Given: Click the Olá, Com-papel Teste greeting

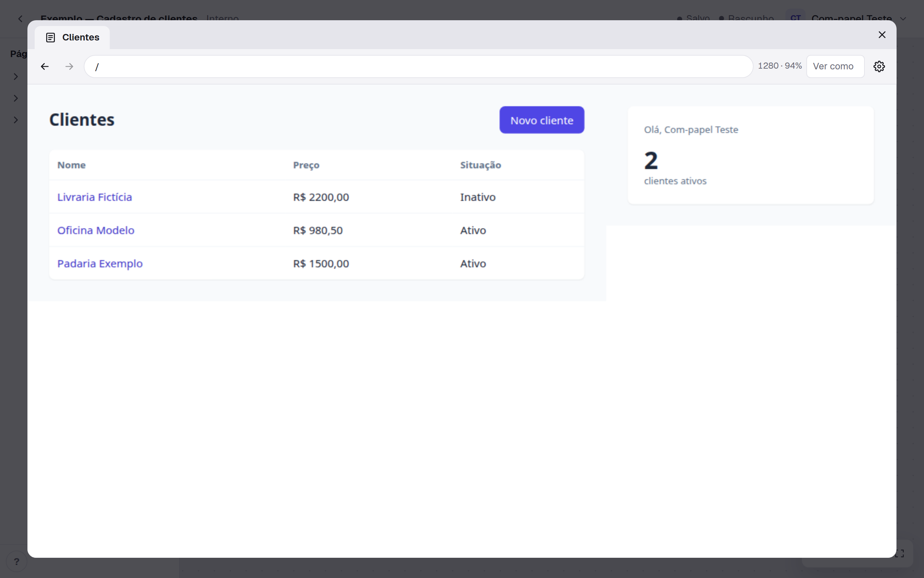Looking at the screenshot, I should point(691,130).
